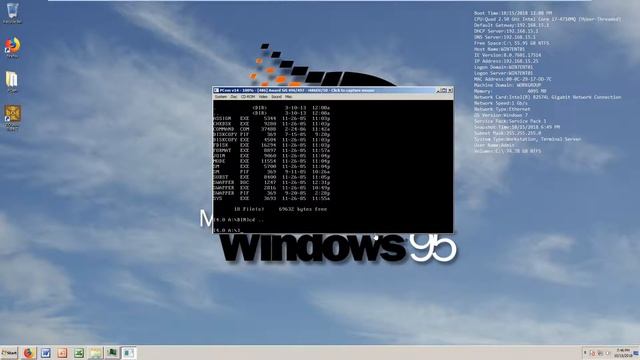This screenshot has width=640, height=360.
Task: Click the COMMAND COM line in DOS listing
Action: [271, 129]
